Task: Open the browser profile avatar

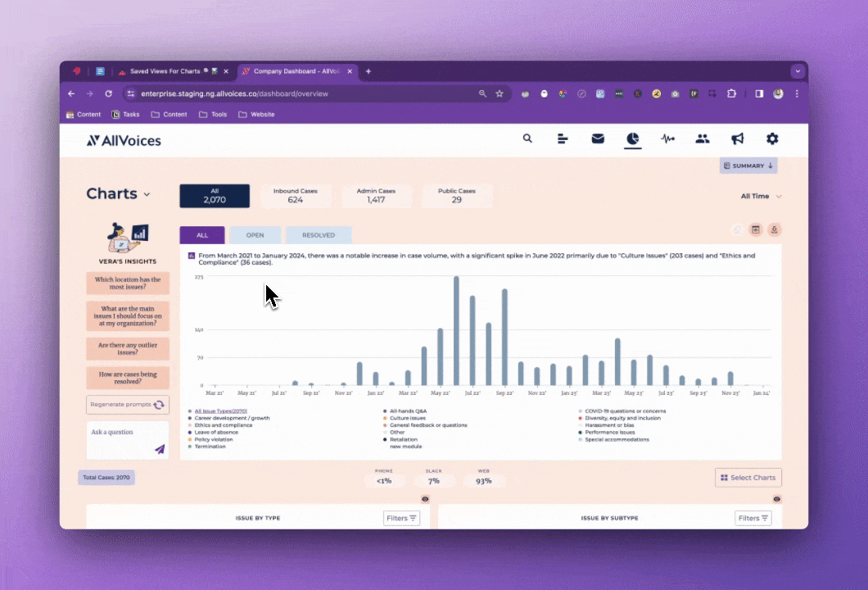Action: point(778,93)
